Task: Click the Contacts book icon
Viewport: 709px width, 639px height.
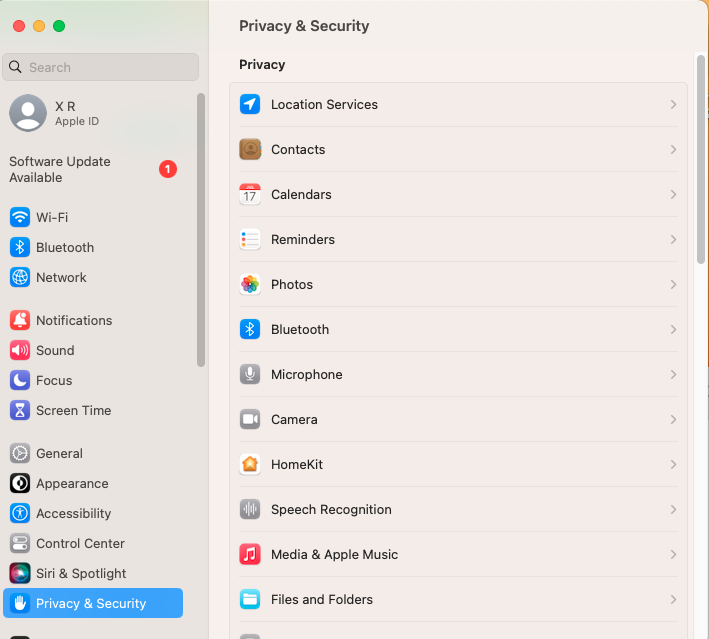Action: coord(250,149)
